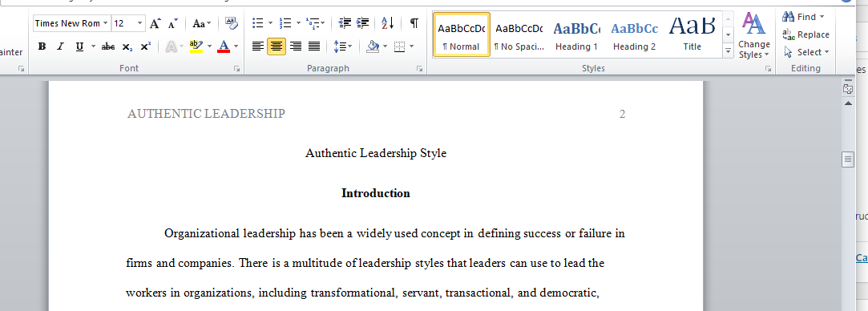This screenshot has width=868, height=311.
Task: Toggle Superscript formatting
Action: [x=145, y=46]
